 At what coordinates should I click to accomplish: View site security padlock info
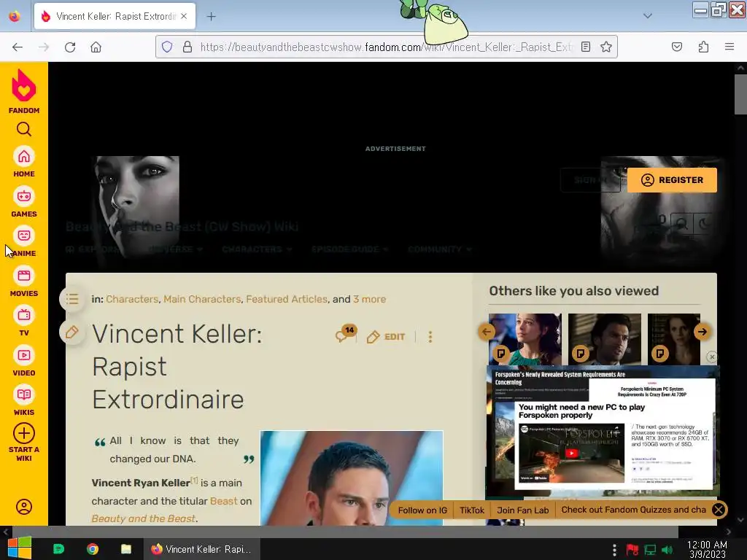[187, 47]
